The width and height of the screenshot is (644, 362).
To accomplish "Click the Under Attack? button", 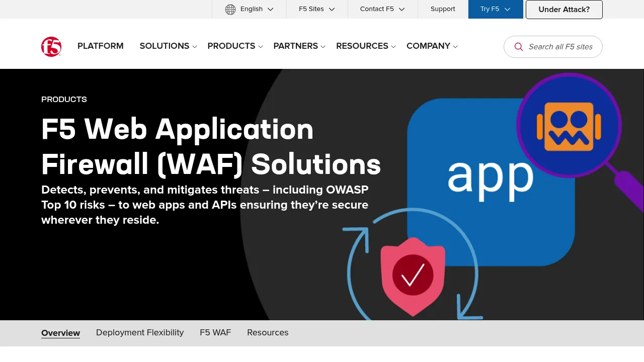I will (564, 10).
